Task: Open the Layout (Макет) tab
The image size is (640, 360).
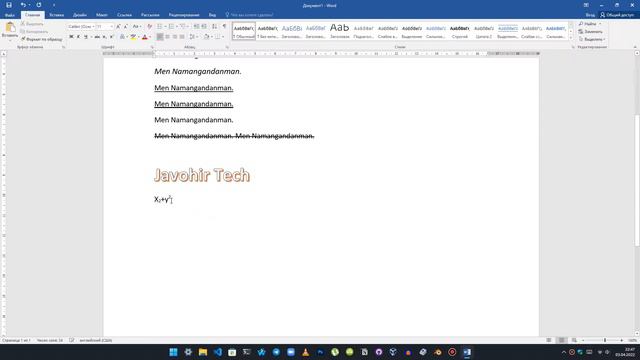Action: pyautogui.click(x=102, y=15)
